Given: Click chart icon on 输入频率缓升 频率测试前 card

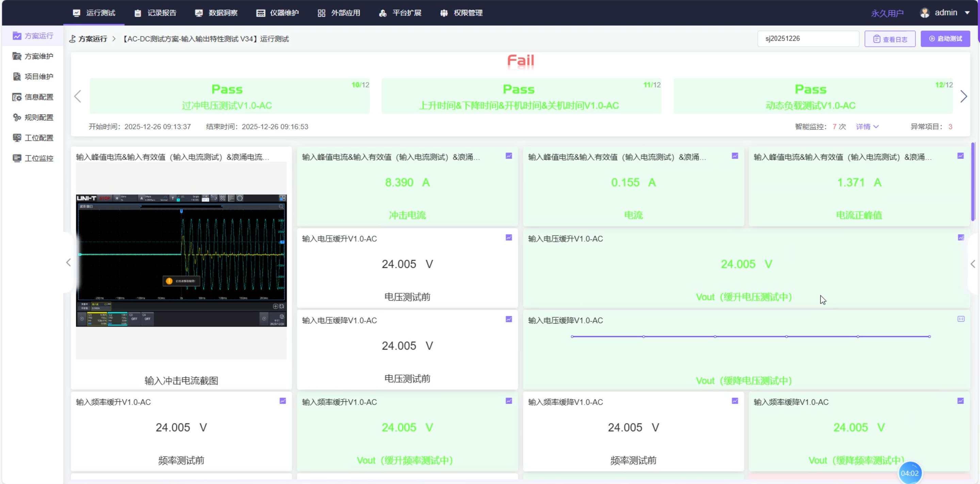Looking at the screenshot, I should pos(283,401).
